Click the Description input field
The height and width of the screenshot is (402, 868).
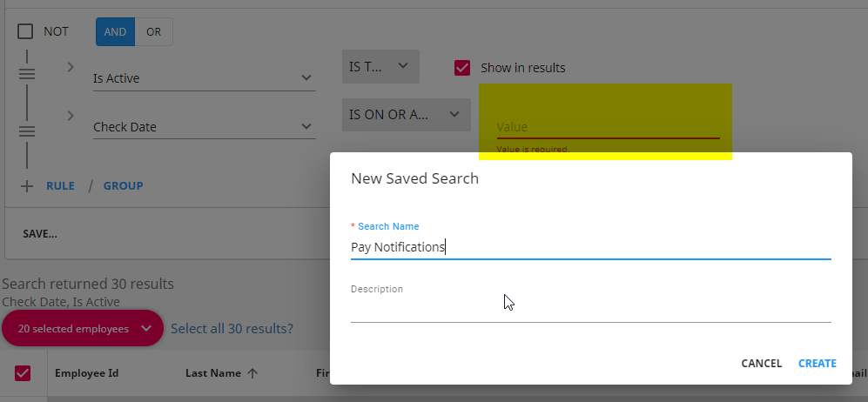tap(590, 310)
